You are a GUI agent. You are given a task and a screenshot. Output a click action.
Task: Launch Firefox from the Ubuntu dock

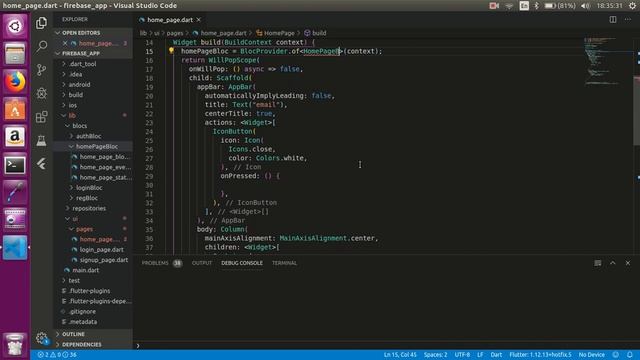tap(15, 82)
